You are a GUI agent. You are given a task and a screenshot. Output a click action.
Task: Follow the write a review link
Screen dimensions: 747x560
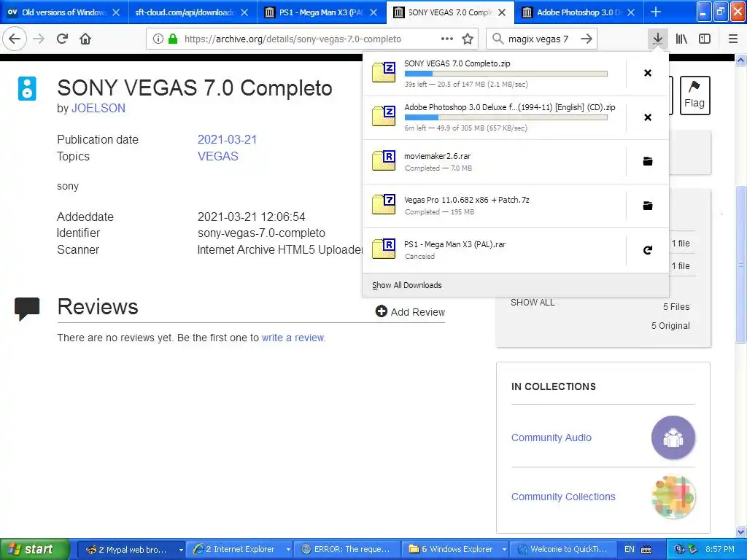pos(293,338)
